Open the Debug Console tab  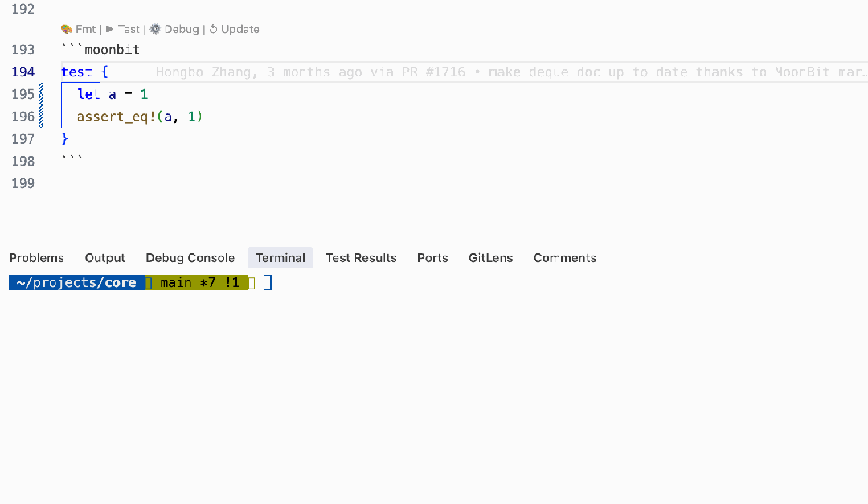[190, 258]
